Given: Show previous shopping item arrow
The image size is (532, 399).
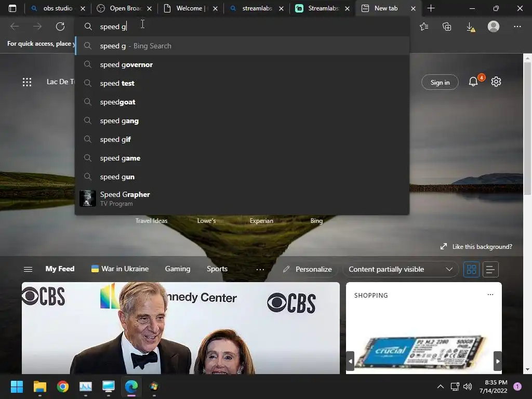Looking at the screenshot, I should [x=351, y=362].
